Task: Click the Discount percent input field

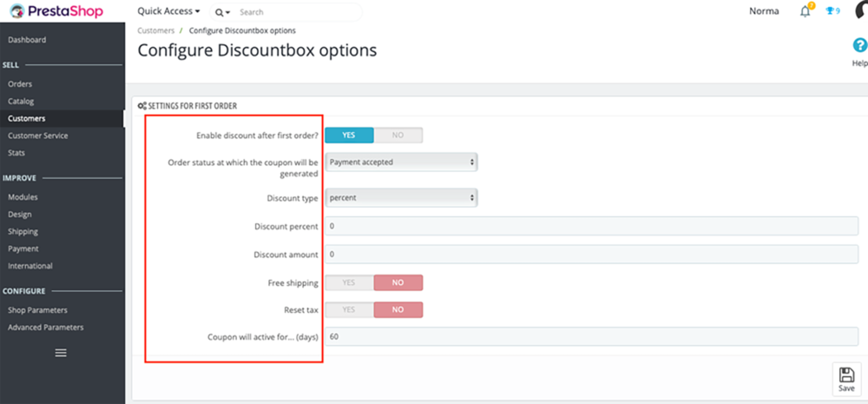Action: (x=592, y=226)
